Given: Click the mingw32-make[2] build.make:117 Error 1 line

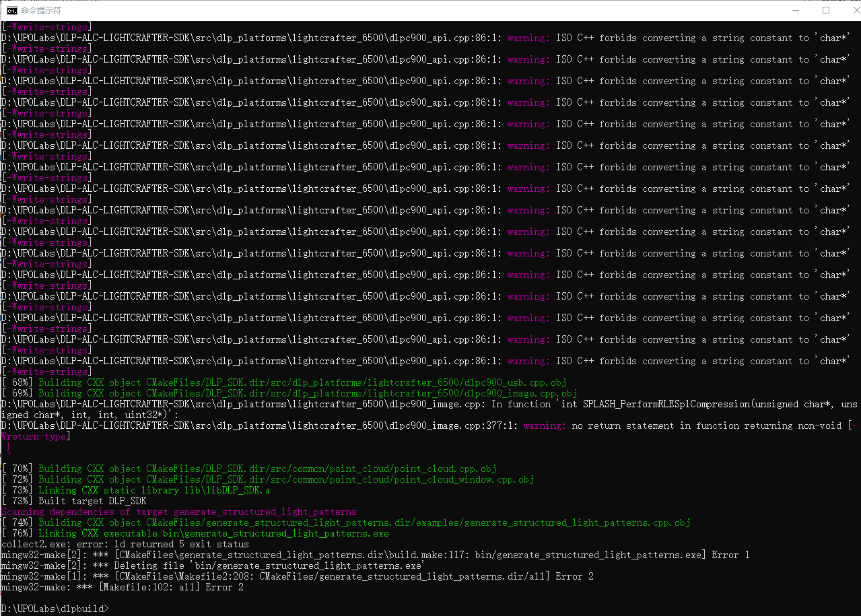Looking at the screenshot, I should pos(376,555).
